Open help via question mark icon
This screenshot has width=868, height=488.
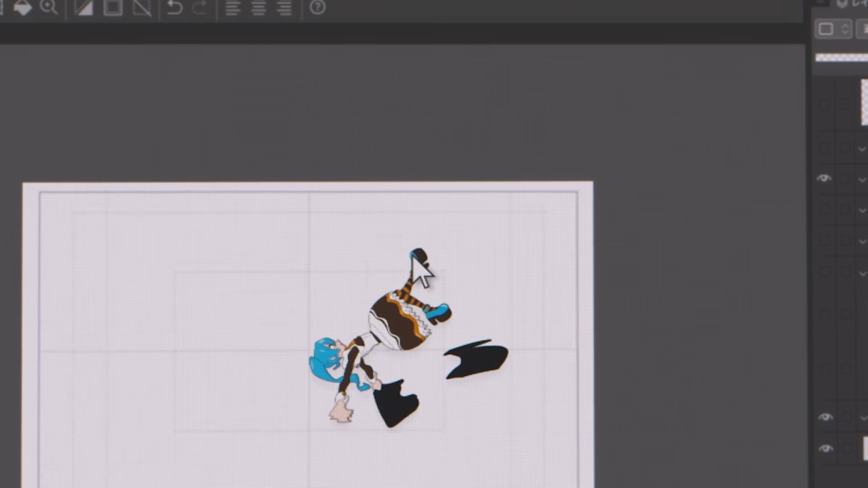317,8
